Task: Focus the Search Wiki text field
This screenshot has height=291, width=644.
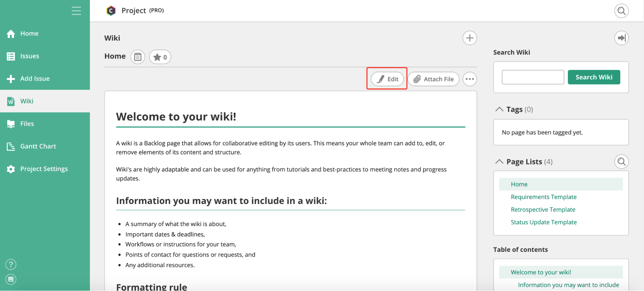Action: (x=533, y=77)
